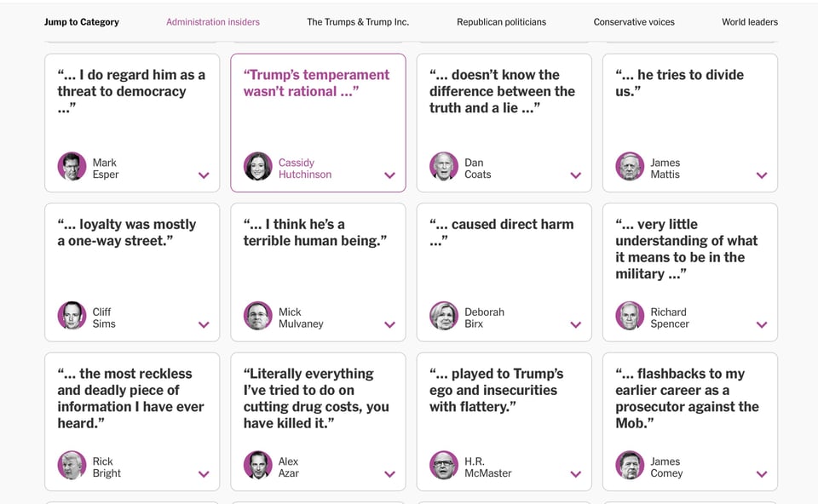Click James Mattis's avatar picture
Viewport: 818px width, 504px height.
(x=630, y=167)
